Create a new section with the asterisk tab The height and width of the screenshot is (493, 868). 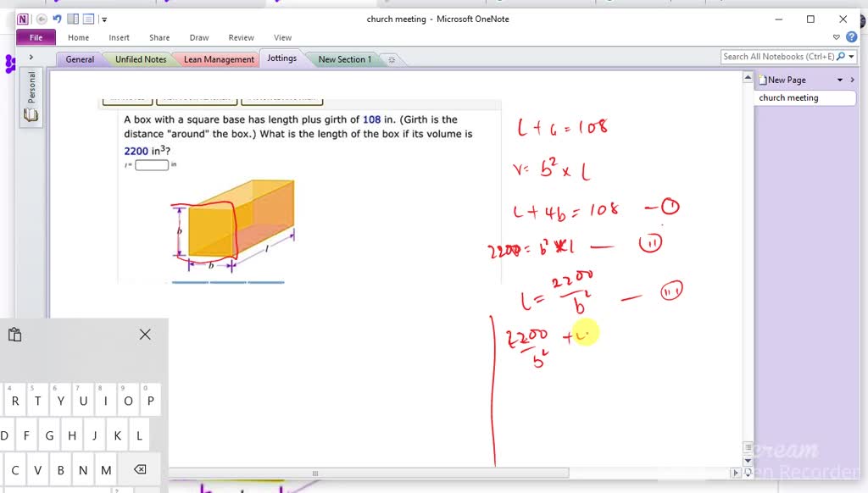point(391,59)
